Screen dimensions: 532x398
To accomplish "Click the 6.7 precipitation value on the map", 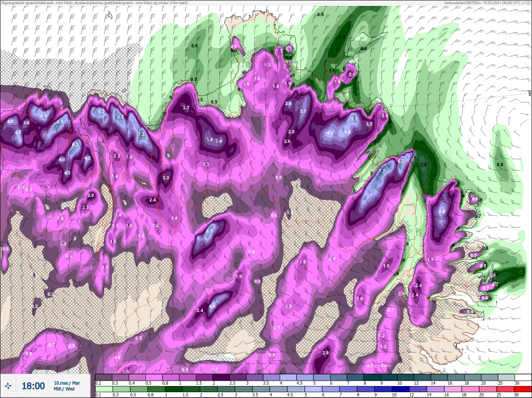I will point(121,117).
